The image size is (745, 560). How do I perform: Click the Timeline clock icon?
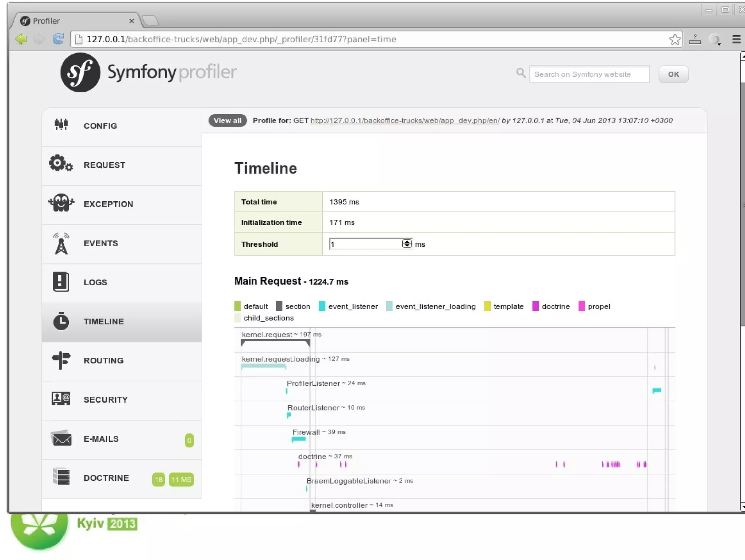tap(61, 321)
